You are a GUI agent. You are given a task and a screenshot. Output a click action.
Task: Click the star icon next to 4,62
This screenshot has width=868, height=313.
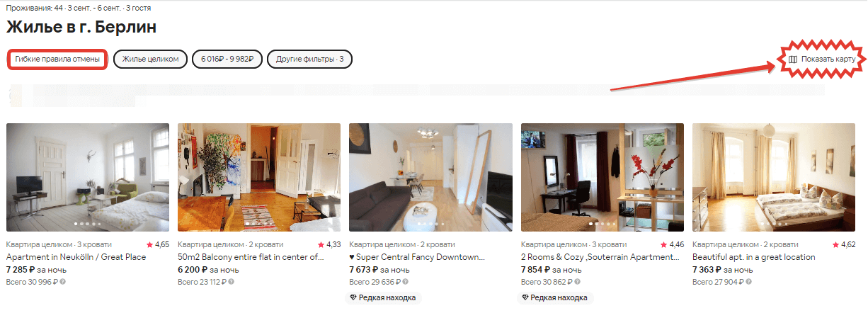(x=835, y=244)
